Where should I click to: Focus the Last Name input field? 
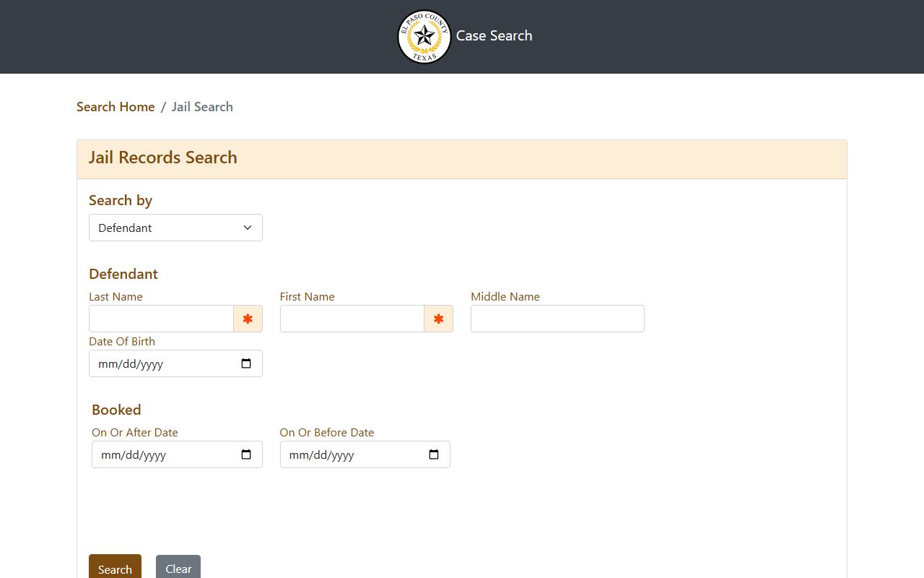click(161, 319)
